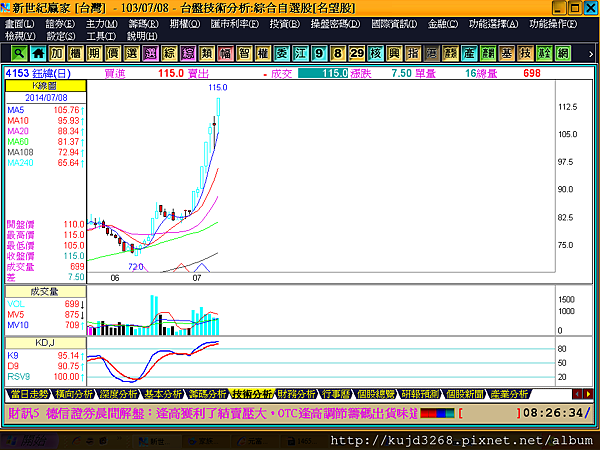
Task: Open the 畫面(L) menu
Action: (20, 24)
